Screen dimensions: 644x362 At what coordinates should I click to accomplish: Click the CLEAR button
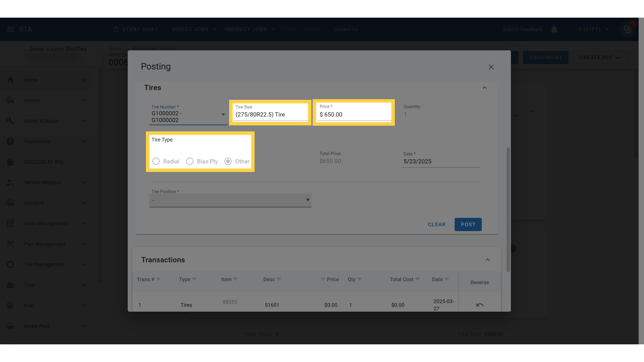[436, 225]
